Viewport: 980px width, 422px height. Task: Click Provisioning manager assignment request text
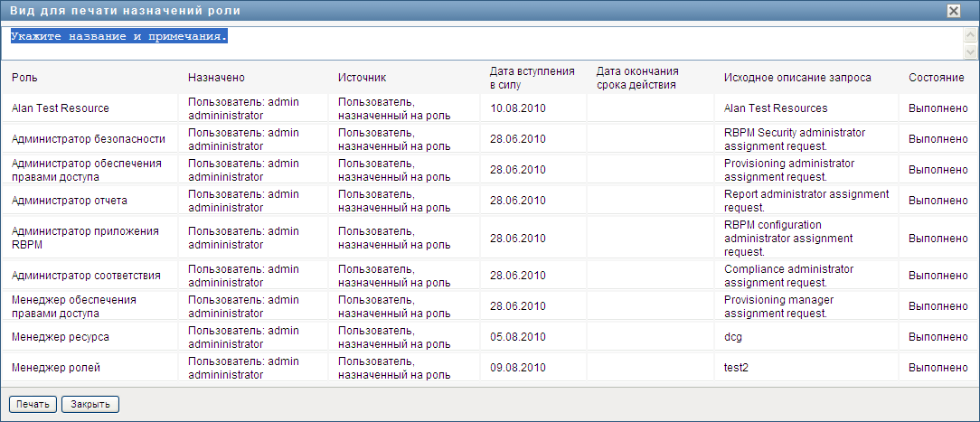778,306
